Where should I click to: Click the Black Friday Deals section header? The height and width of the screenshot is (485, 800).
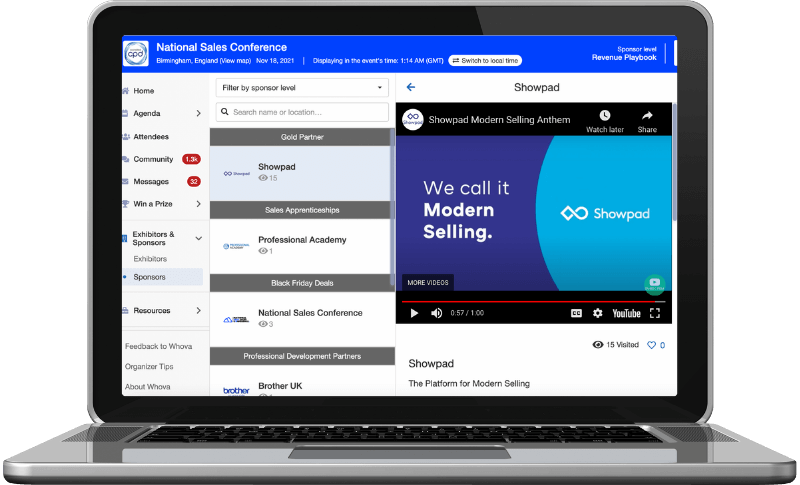click(x=300, y=283)
